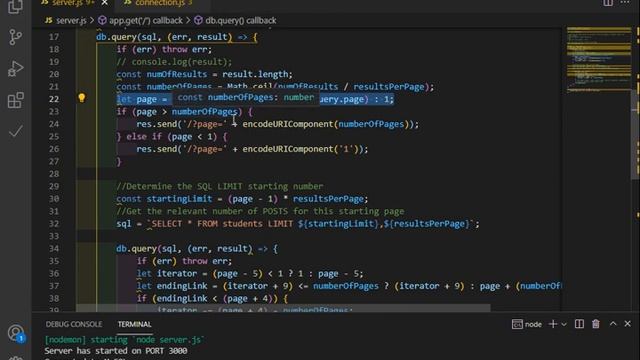Click line number 28 in the gutter
Image resolution: width=640 pixels, height=360 pixels.
(x=54, y=174)
